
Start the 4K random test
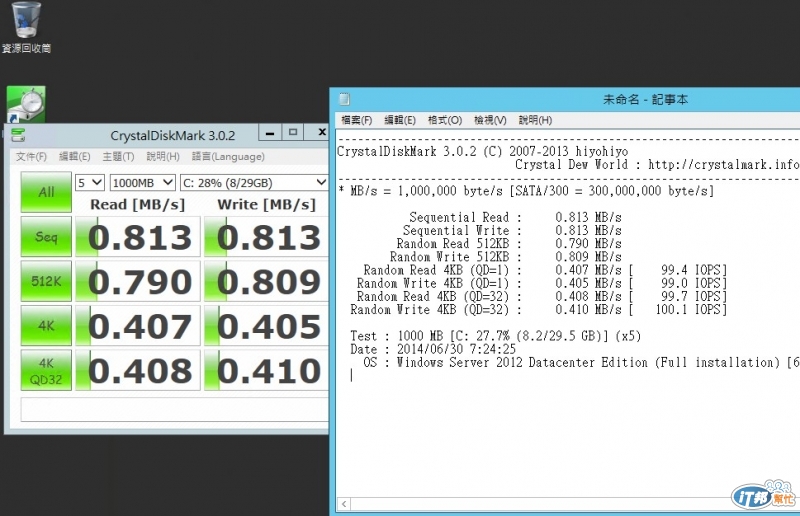coord(46,325)
